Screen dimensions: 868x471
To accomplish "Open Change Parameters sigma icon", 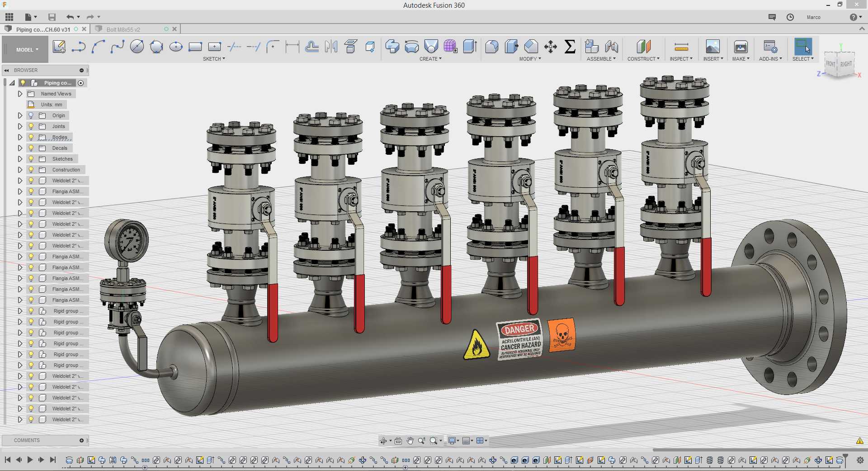I will pos(570,47).
